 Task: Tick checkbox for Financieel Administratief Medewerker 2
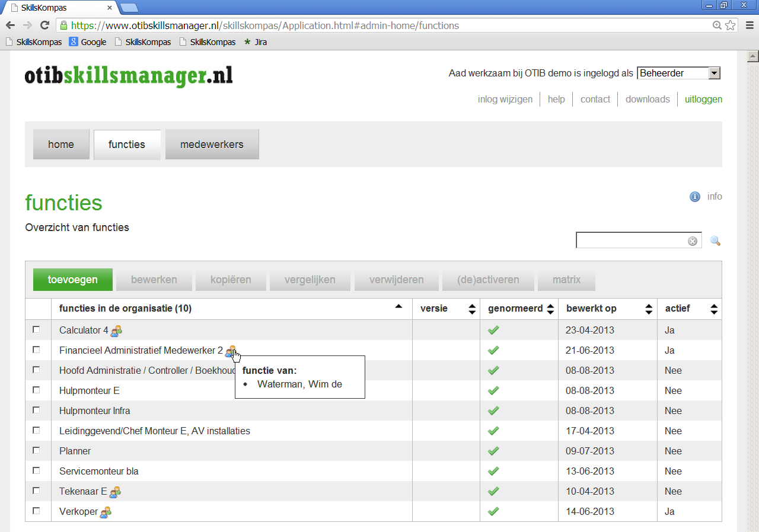(x=36, y=350)
